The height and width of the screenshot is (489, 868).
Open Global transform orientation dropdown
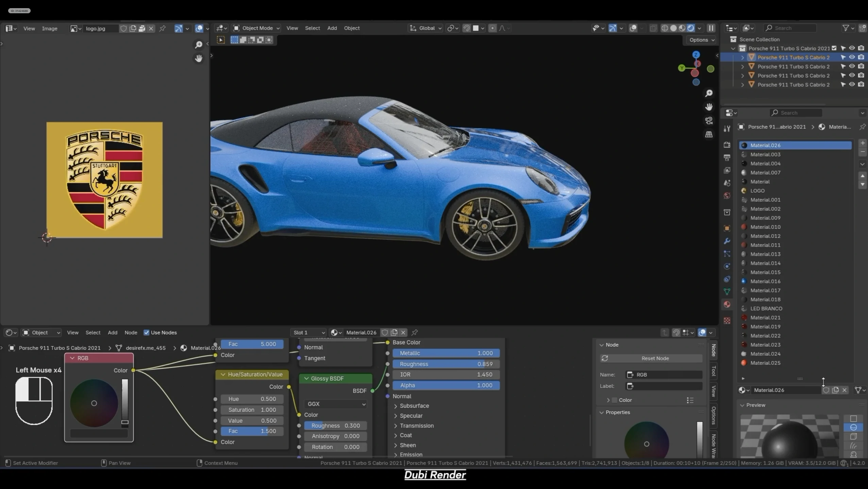coord(425,28)
